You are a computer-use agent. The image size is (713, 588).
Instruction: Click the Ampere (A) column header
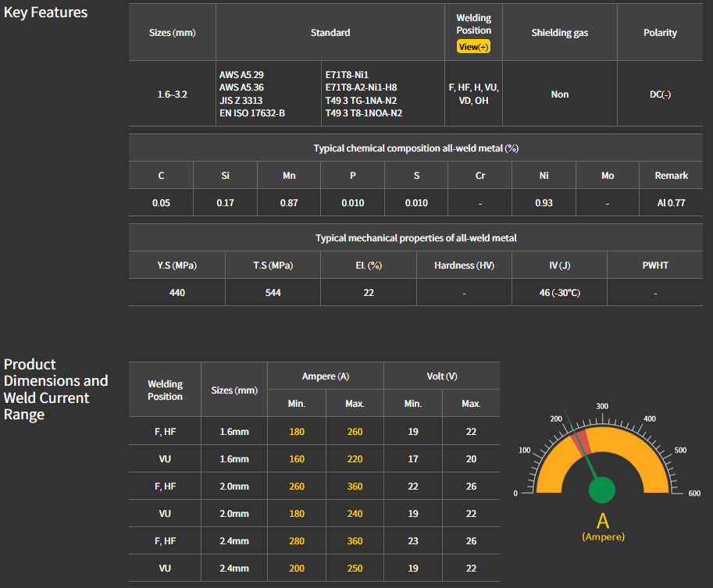tap(325, 376)
